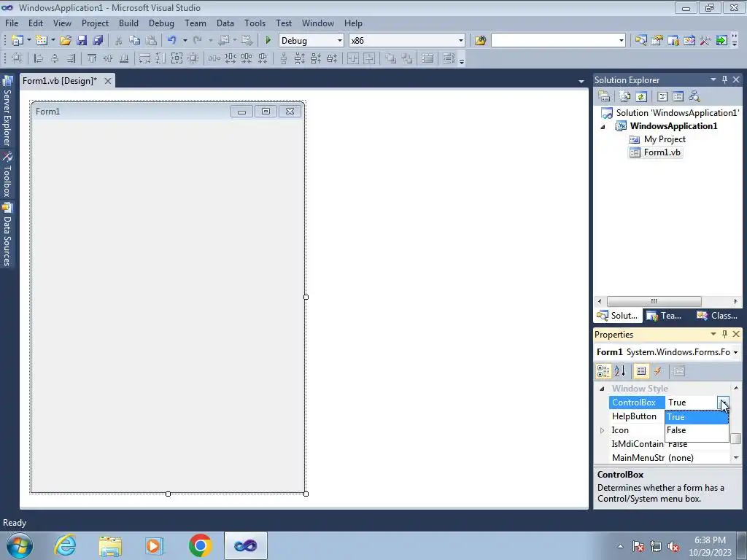This screenshot has width=747, height=560.
Task: Toggle the Alphabetical sort in the Properties panel
Action: 620,371
